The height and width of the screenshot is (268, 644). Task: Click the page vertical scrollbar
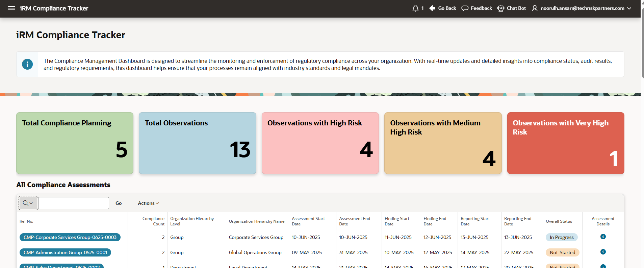(642, 42)
